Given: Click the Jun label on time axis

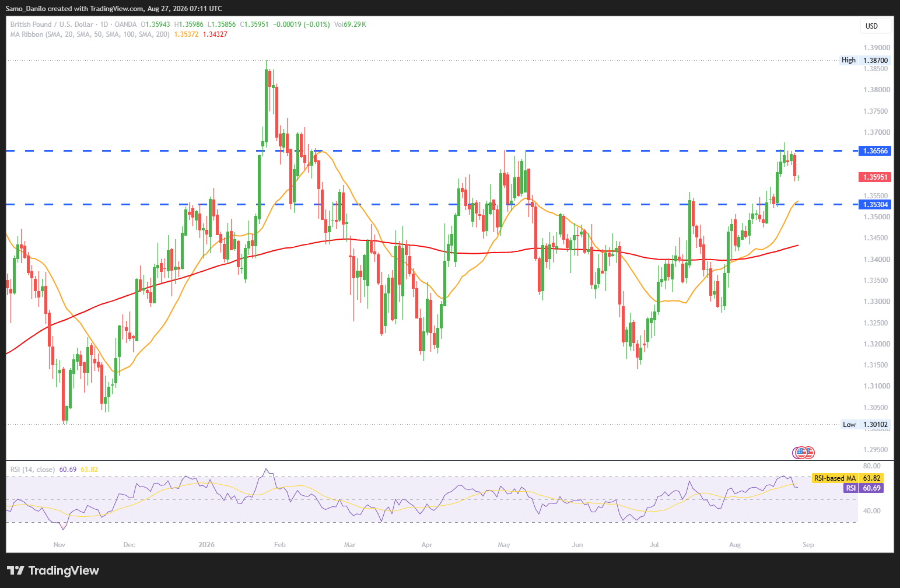Looking at the screenshot, I should pos(577,545).
